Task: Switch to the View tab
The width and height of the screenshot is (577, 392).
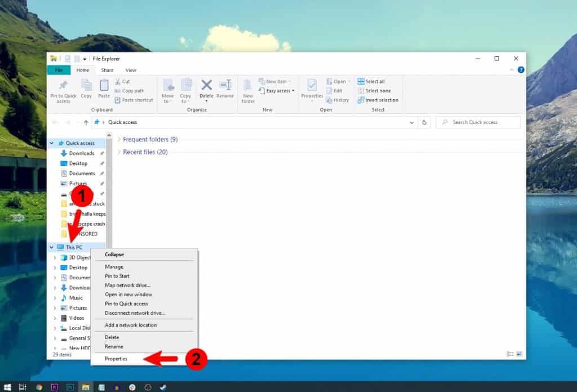Action: 131,70
